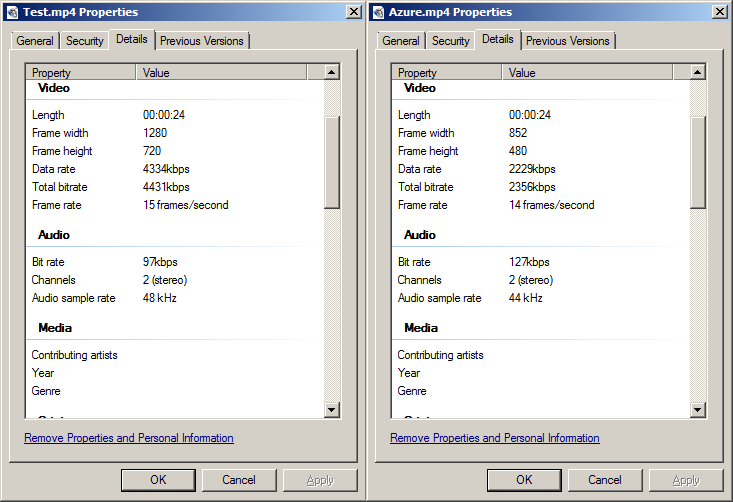Screen dimensions: 733x502
Task: Click Contributing artists row in Test.mp4 window
Action: point(175,355)
